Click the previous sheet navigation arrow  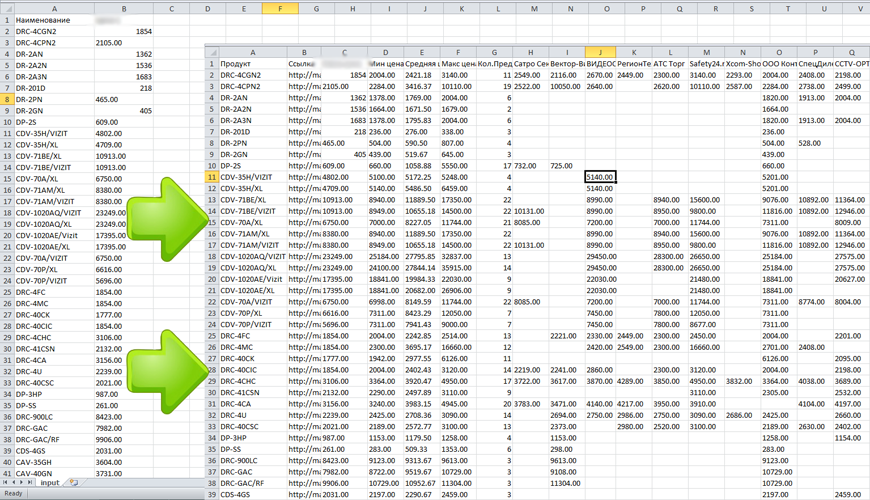pyautogui.click(x=14, y=482)
